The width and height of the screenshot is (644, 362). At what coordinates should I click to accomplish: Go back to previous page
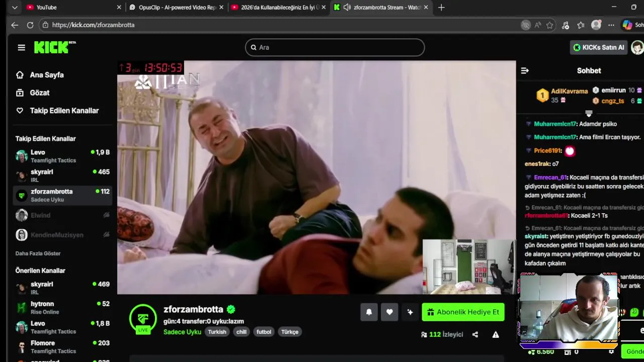pyautogui.click(x=15, y=25)
